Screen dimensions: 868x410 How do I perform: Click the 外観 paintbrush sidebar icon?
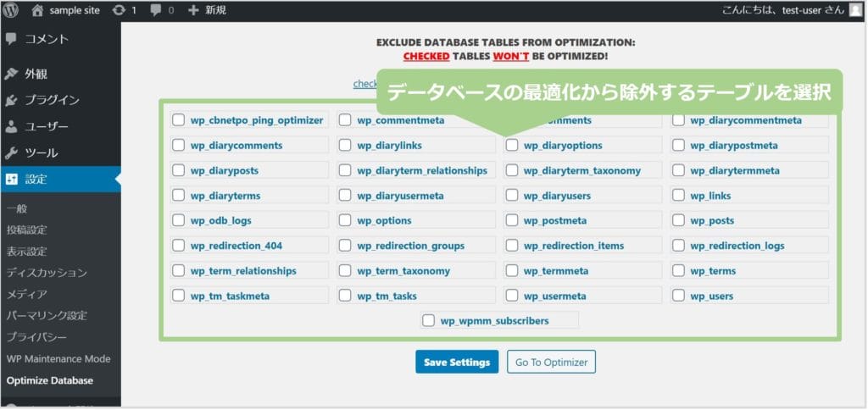click(x=11, y=75)
